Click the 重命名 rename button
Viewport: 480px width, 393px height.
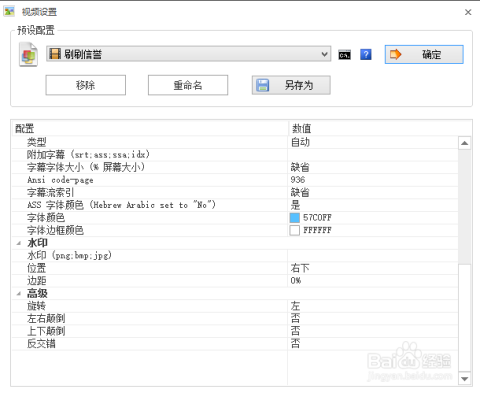pyautogui.click(x=188, y=85)
